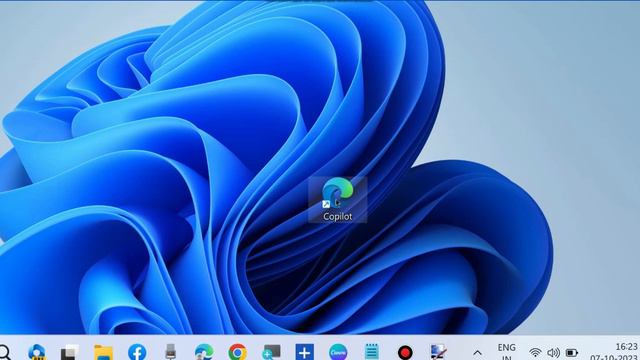Open Notepad from the taskbar

[x=371, y=352]
